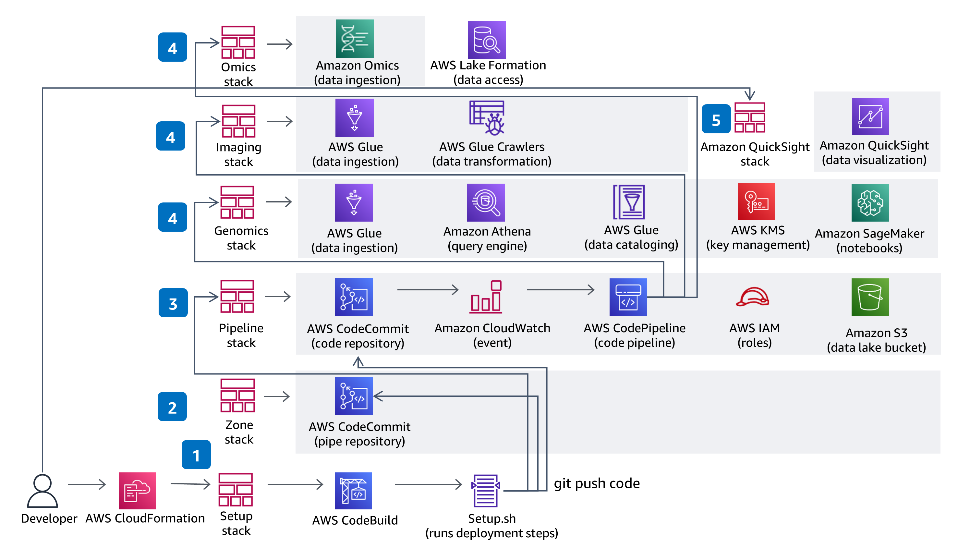Viewport: 958px width, 560px height.
Task: Click the Zone stack number 2 badge
Action: (x=172, y=405)
